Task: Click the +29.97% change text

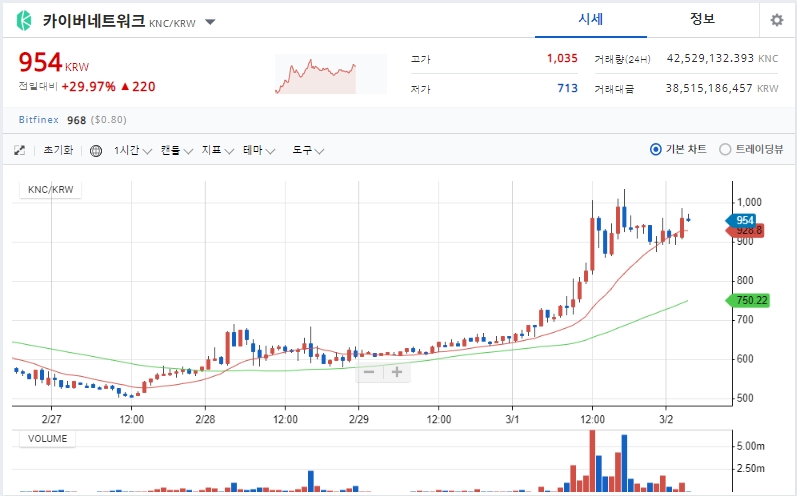Action: [x=88, y=87]
